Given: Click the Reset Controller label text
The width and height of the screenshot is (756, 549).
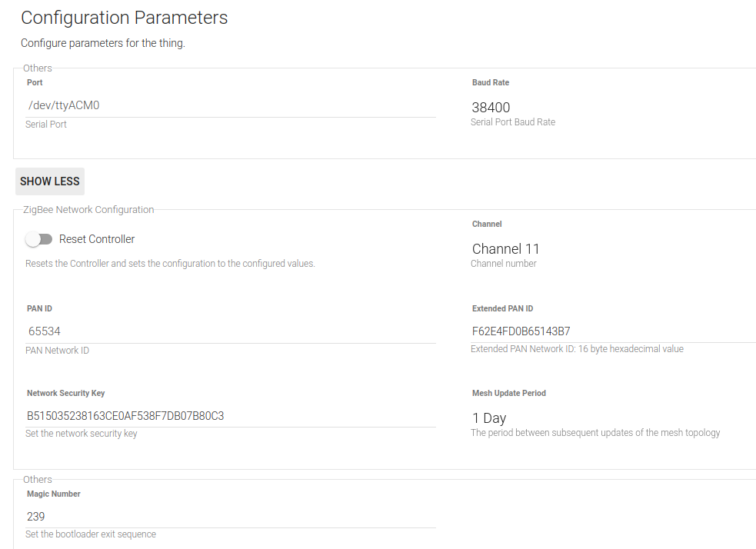Looking at the screenshot, I should [x=97, y=239].
